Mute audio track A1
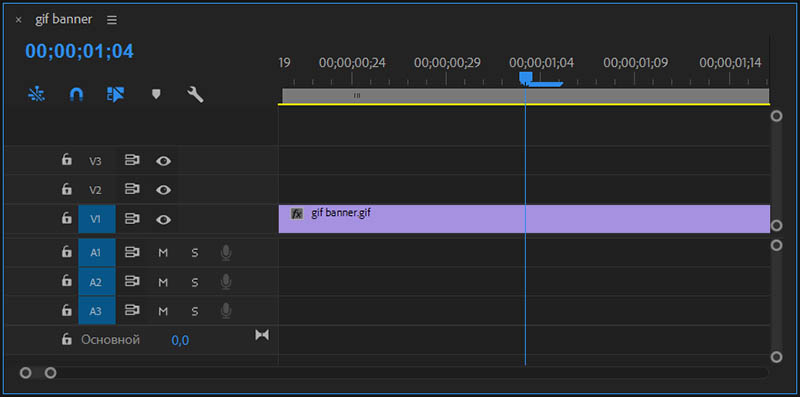The image size is (800, 397). (163, 253)
